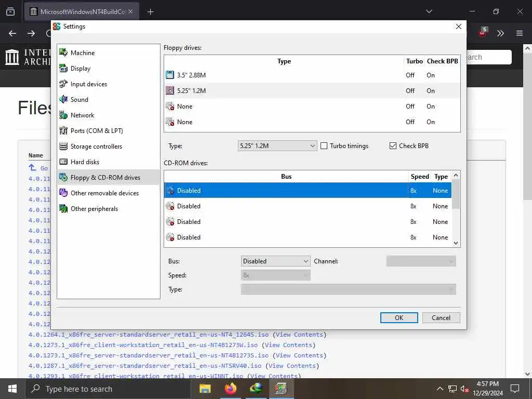Click the Windows Start button
532x399 pixels.
[12, 389]
